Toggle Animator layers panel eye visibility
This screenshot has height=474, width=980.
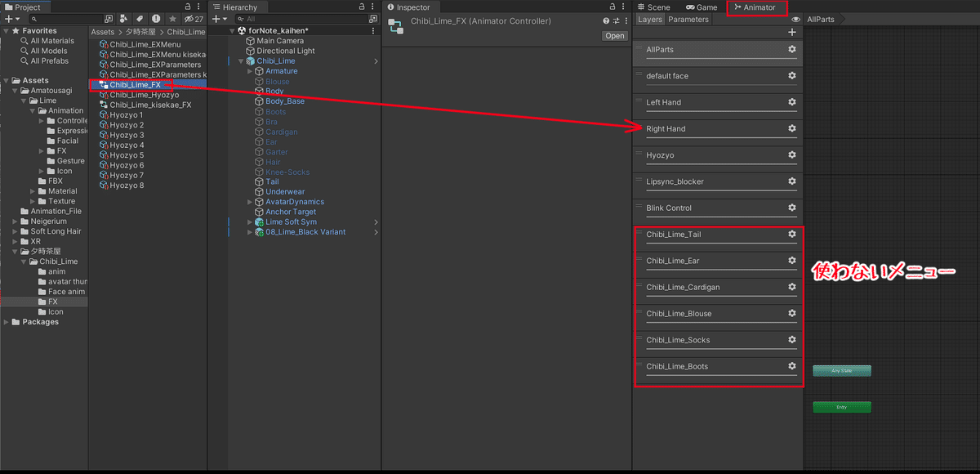point(795,19)
